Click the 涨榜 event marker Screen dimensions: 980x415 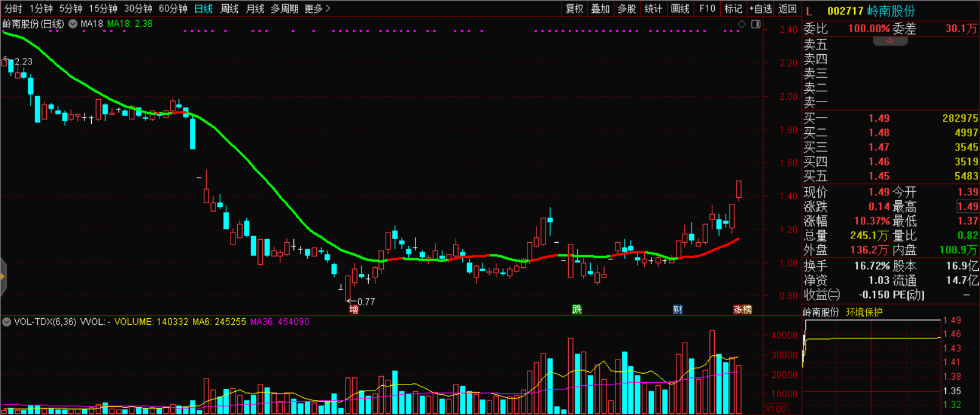743,310
